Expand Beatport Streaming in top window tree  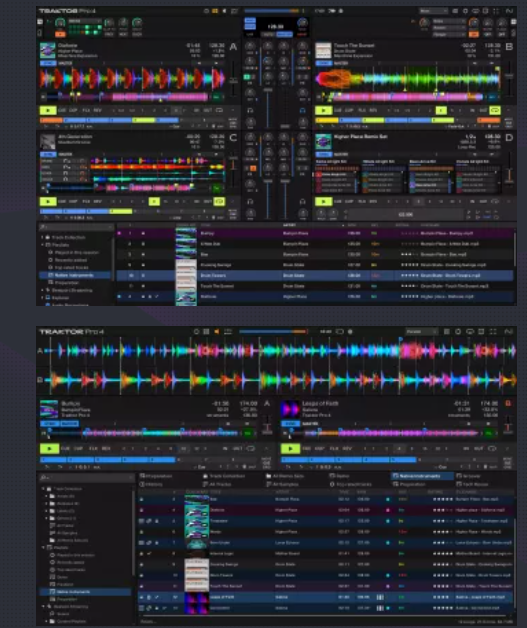point(42,290)
